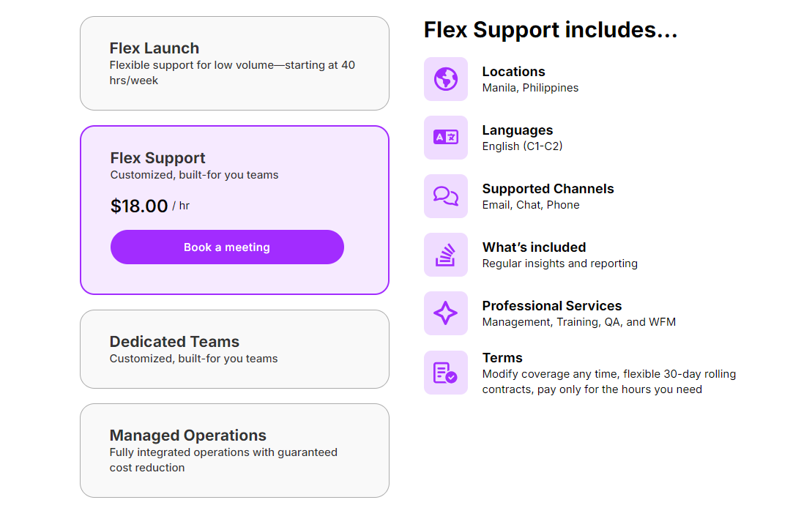The width and height of the screenshot is (812, 508).
Task: Click the checkmark document Terms icon
Action: click(446, 373)
